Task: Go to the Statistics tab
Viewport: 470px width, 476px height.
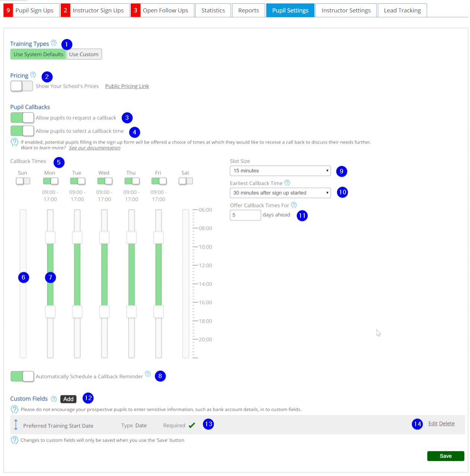Action: (x=213, y=10)
